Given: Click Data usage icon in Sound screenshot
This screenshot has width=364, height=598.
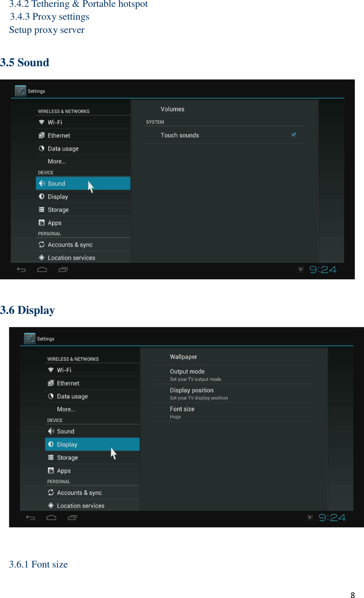Looking at the screenshot, I should pos(41,148).
